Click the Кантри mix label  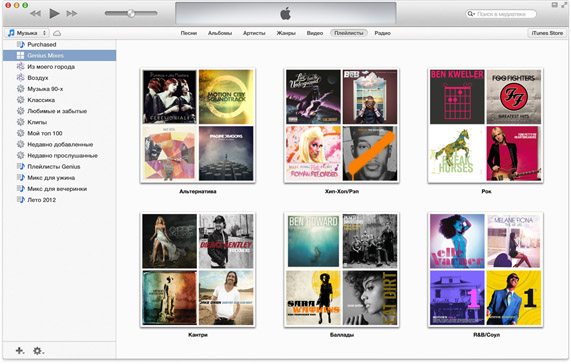198,335
